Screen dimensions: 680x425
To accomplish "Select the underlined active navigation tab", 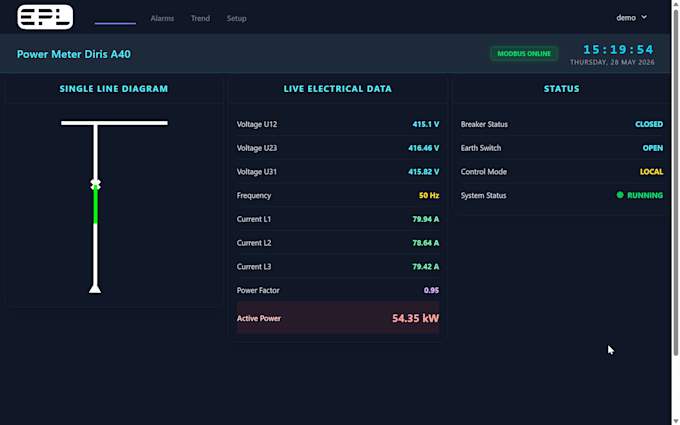I will (x=115, y=18).
